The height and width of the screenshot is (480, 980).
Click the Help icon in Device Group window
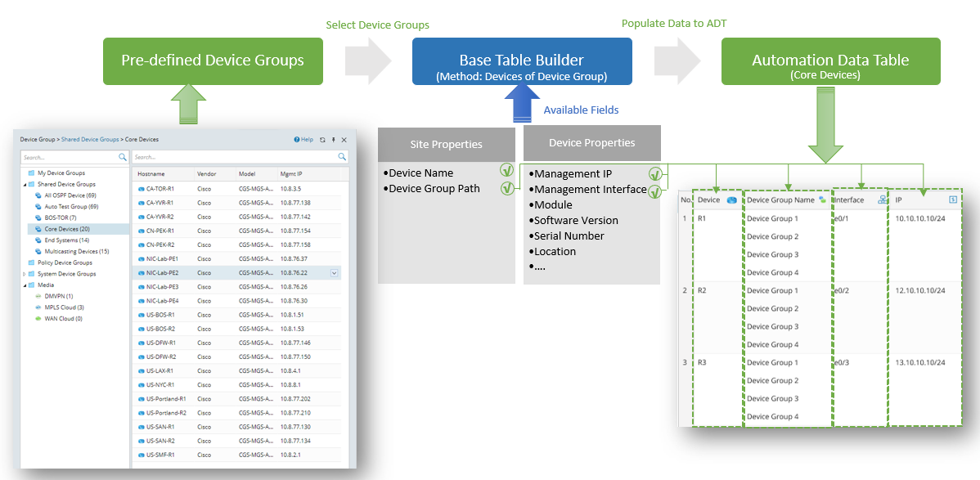tap(297, 140)
